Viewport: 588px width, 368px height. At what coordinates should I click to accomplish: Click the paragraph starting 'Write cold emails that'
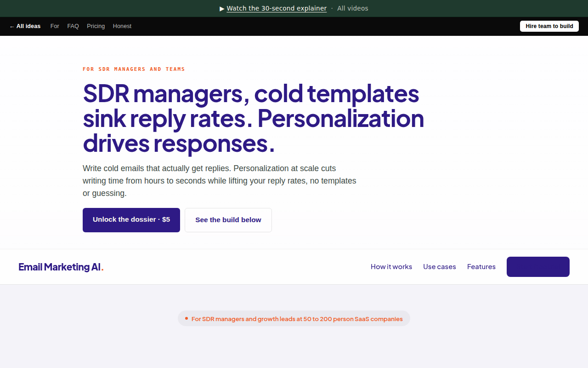point(220,181)
